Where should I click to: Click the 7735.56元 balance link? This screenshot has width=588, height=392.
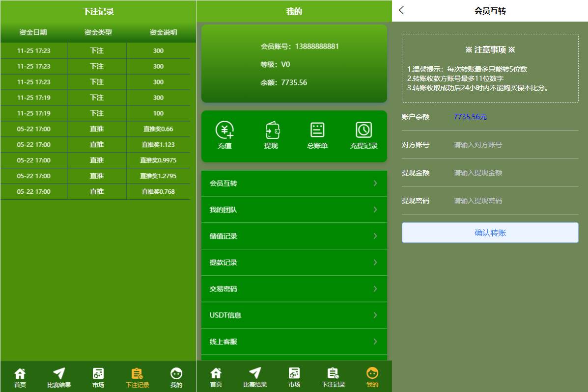pos(470,117)
